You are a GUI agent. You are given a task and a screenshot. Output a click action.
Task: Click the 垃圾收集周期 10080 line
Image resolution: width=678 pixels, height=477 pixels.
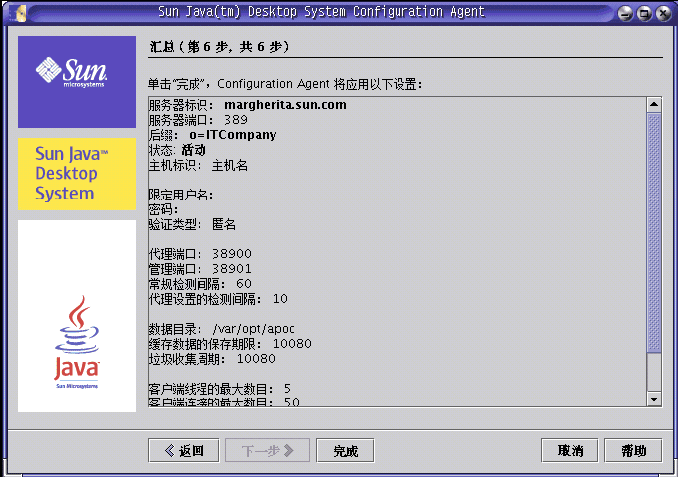pyautogui.click(x=212, y=359)
